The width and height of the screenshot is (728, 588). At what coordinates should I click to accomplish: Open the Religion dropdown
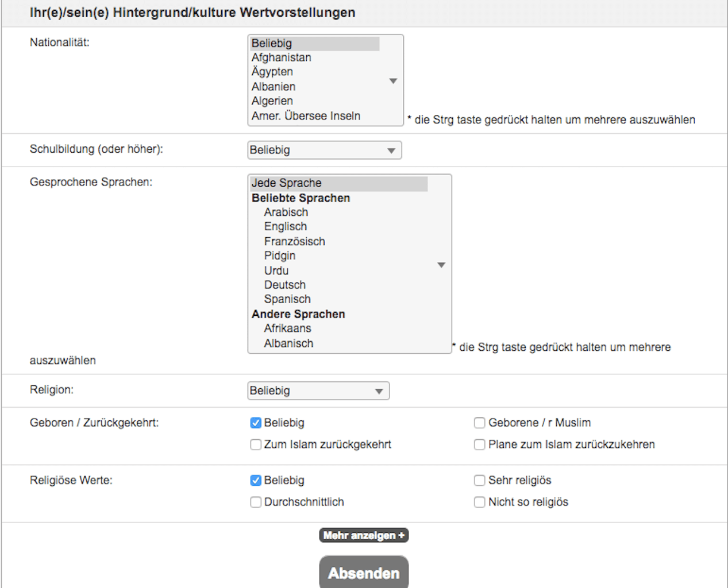[x=318, y=391]
